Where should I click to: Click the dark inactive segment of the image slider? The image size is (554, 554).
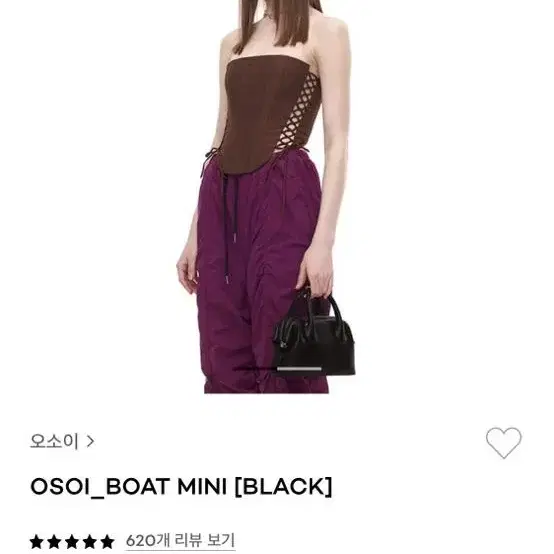click(x=254, y=369)
